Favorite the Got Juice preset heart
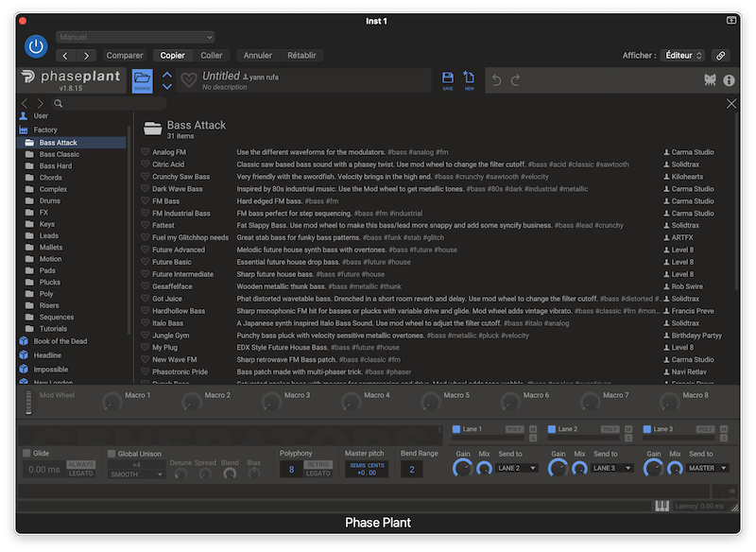This screenshot has width=756, height=552. coord(146,298)
